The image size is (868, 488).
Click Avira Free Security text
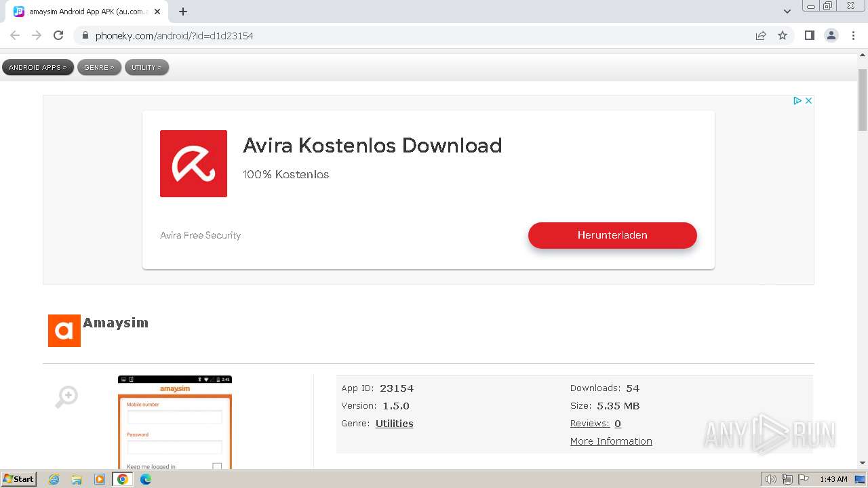tap(200, 235)
